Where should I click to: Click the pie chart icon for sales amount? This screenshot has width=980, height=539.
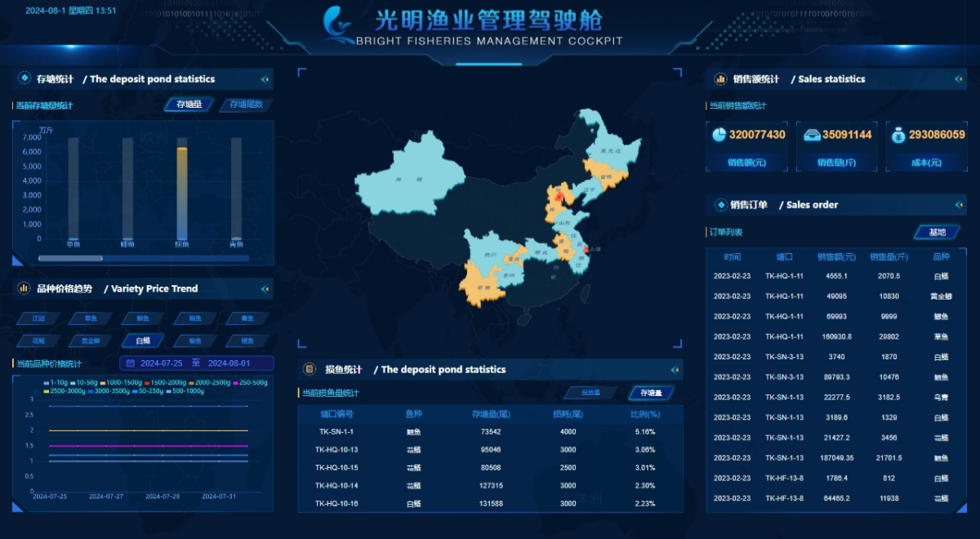tap(719, 135)
